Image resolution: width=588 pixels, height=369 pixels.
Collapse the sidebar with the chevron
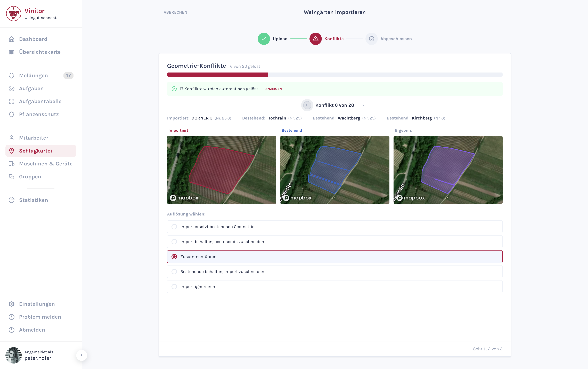pyautogui.click(x=82, y=355)
